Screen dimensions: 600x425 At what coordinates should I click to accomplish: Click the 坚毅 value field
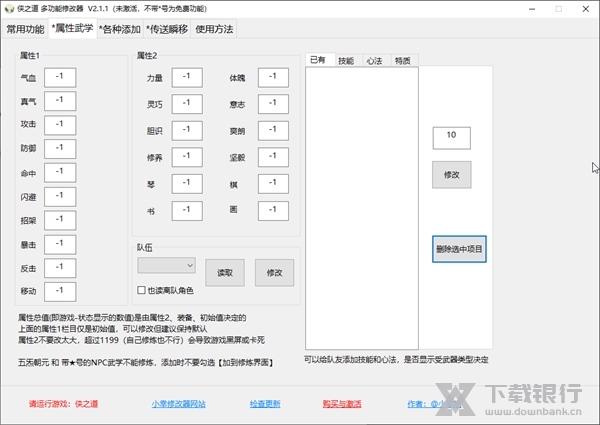tap(273, 157)
